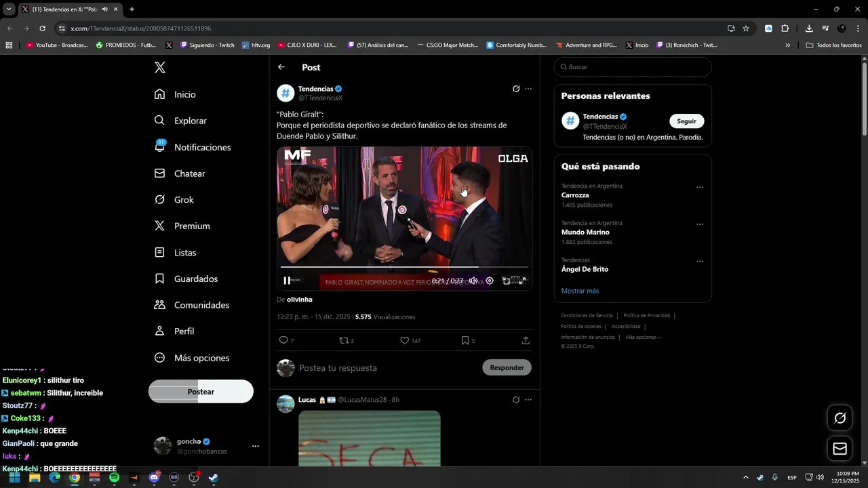The width and height of the screenshot is (868, 488).
Task: Expand Más opciones in the sidebar
Action: pyautogui.click(x=191, y=358)
